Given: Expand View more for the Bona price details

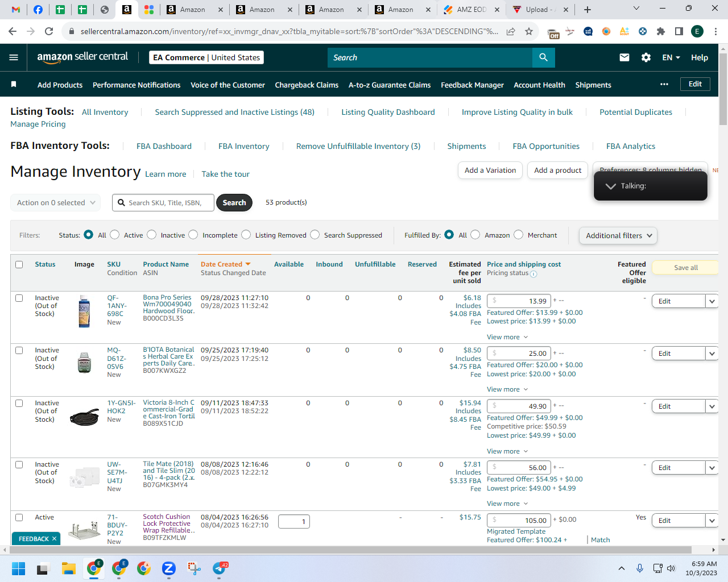Looking at the screenshot, I should point(507,337).
